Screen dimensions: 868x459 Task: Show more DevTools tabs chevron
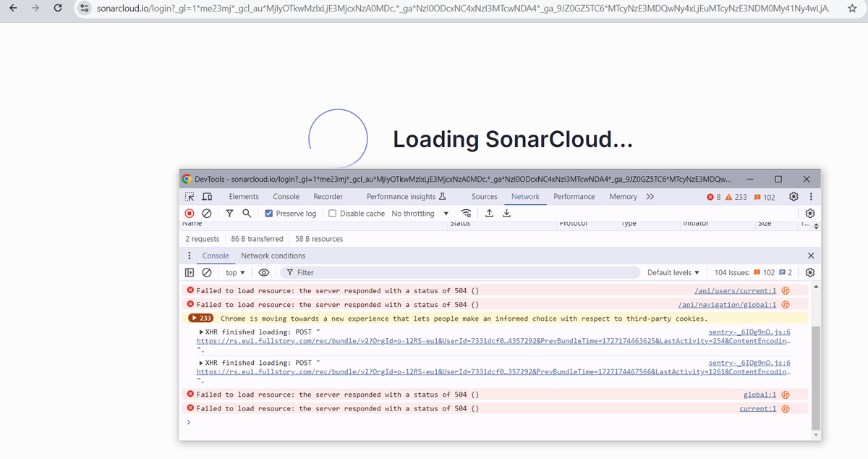tap(650, 197)
